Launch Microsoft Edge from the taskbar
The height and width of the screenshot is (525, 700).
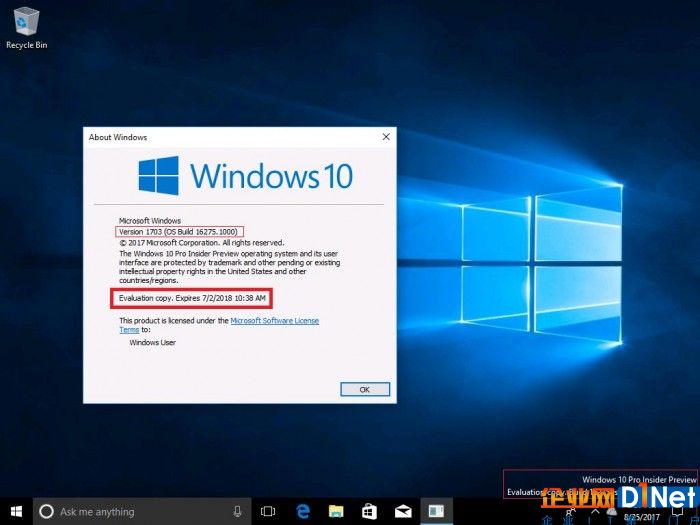coord(303,512)
